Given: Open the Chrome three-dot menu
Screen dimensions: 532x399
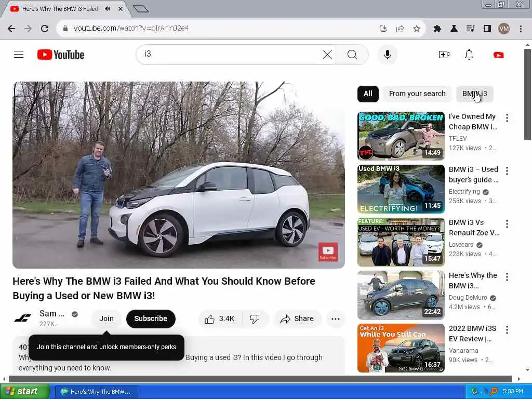Looking at the screenshot, I should 521,29.
